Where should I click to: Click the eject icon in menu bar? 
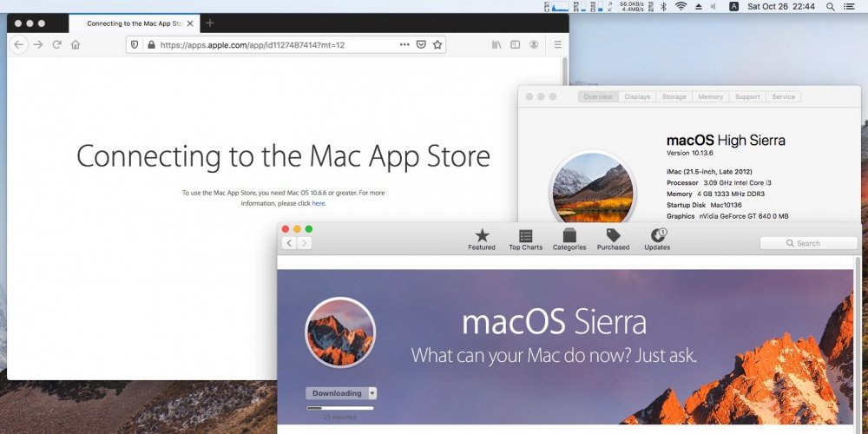point(698,7)
